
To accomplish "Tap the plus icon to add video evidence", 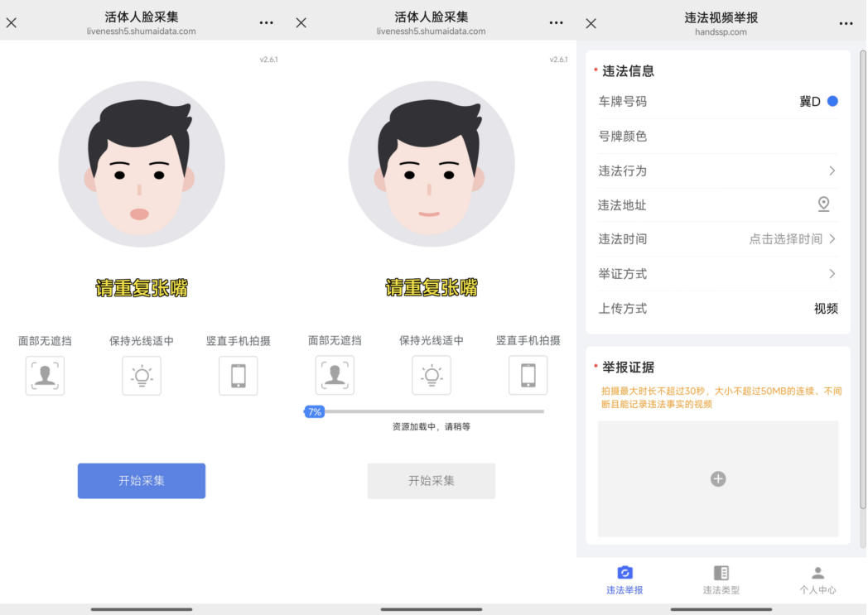I will click(x=718, y=479).
